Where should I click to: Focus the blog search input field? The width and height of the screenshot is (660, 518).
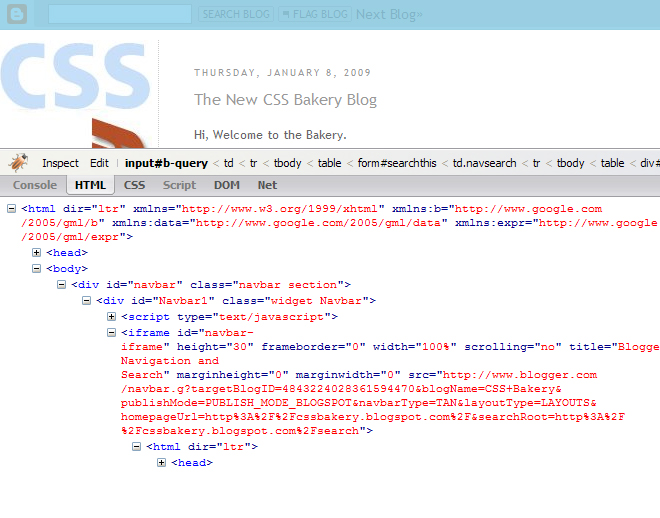(x=120, y=14)
